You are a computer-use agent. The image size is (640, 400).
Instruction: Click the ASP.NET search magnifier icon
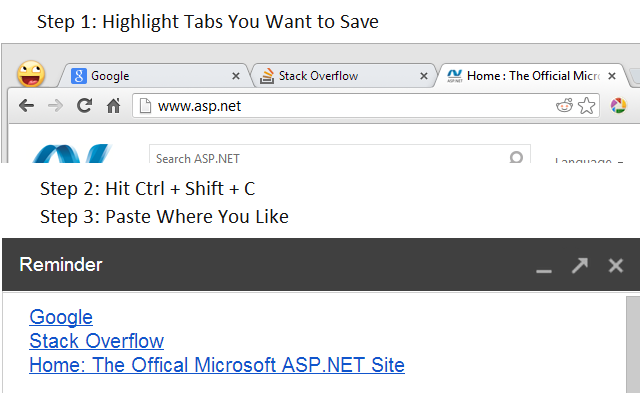pos(516,158)
